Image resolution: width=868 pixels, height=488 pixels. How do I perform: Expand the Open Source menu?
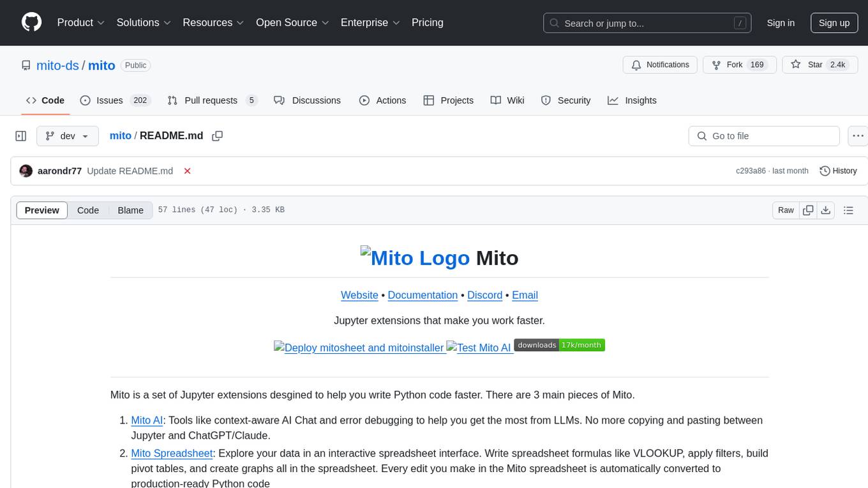(292, 22)
